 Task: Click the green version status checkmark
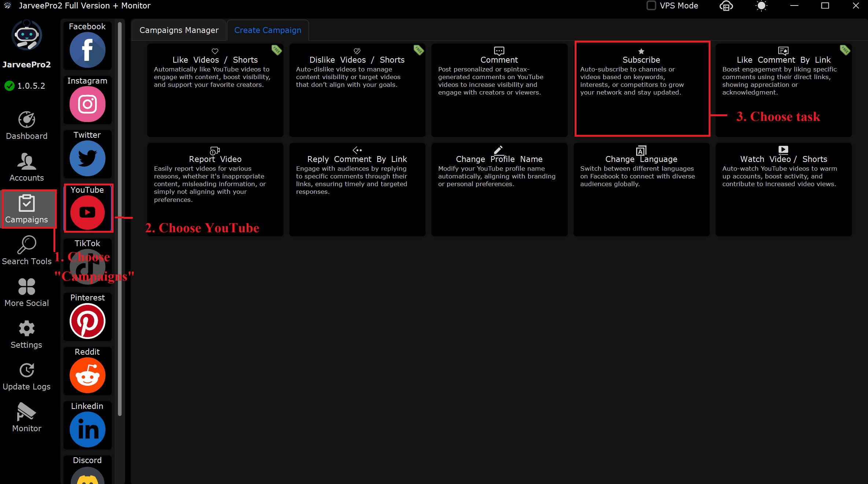click(x=10, y=86)
